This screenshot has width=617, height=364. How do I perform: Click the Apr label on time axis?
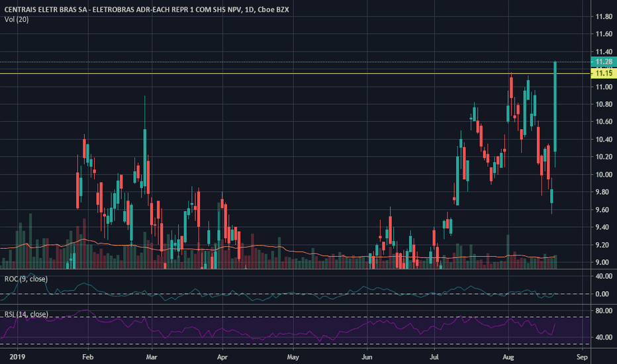pos(222,357)
